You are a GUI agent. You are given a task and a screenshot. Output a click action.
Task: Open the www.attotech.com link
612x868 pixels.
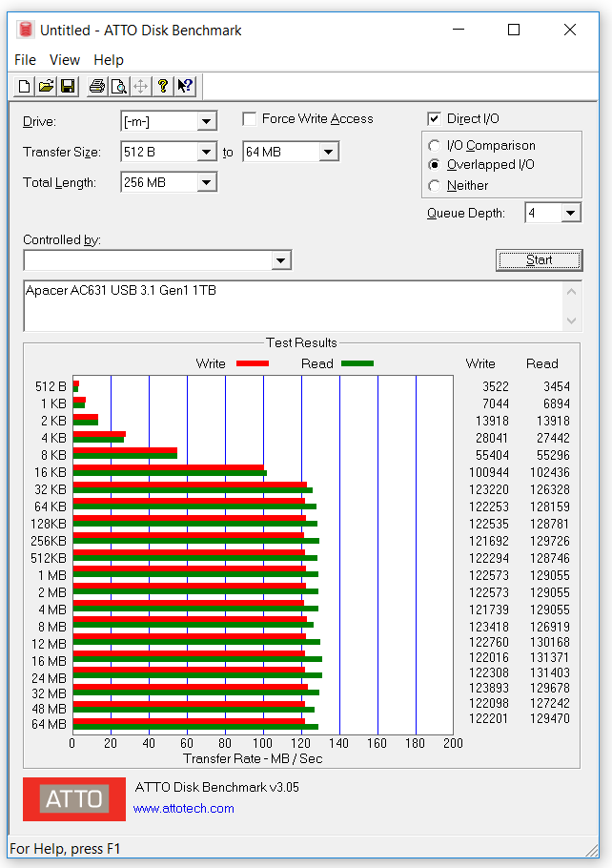click(x=184, y=809)
